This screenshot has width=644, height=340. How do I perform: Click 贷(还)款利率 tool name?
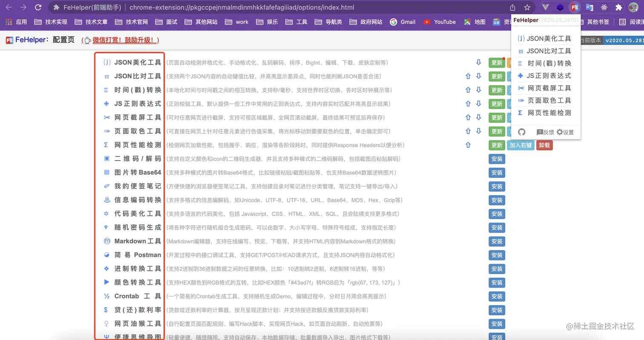tap(138, 310)
